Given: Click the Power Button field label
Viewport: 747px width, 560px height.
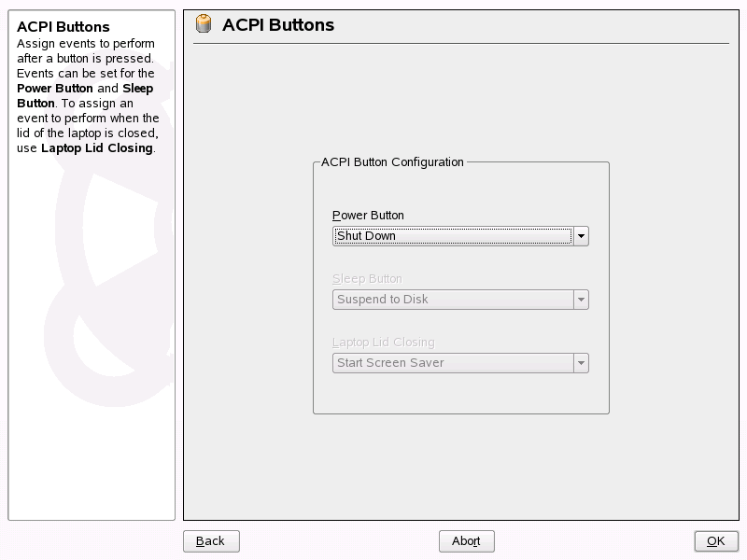Looking at the screenshot, I should click(368, 216).
